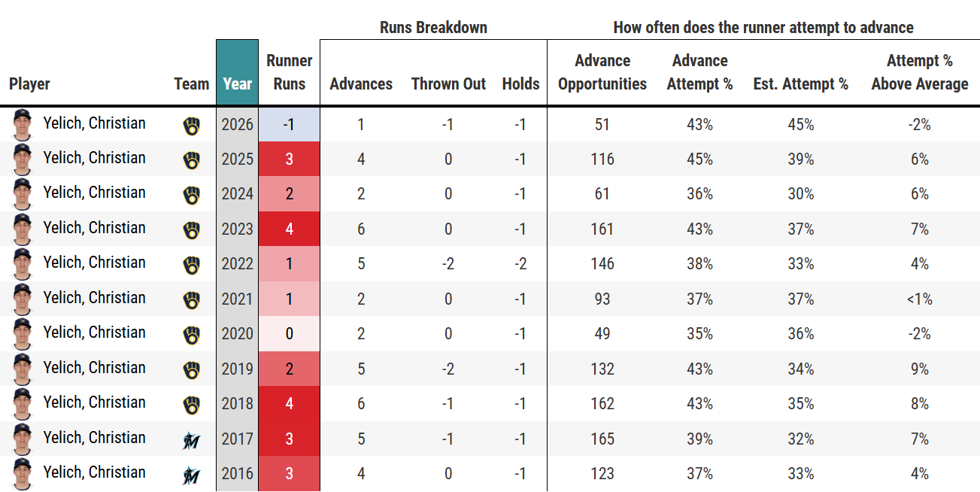Open Yelich, Christian link in 2021 row

click(95, 298)
